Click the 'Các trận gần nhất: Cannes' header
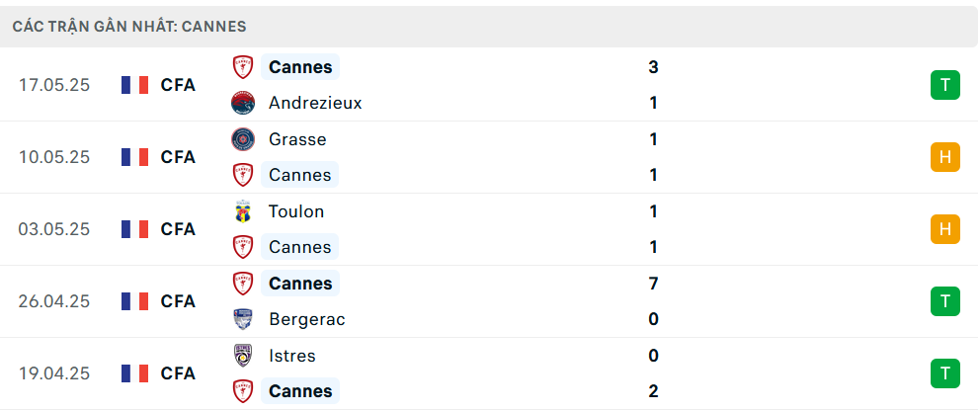Screen dimensions: 980x412 click(x=129, y=27)
